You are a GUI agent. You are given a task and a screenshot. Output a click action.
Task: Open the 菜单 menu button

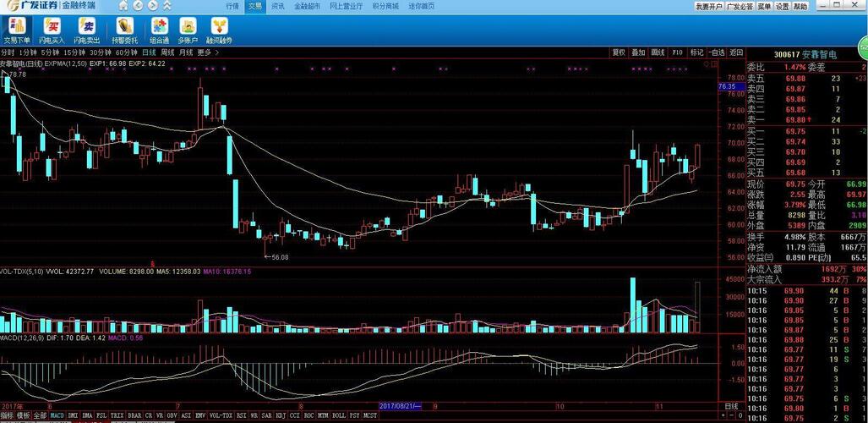tap(765, 7)
